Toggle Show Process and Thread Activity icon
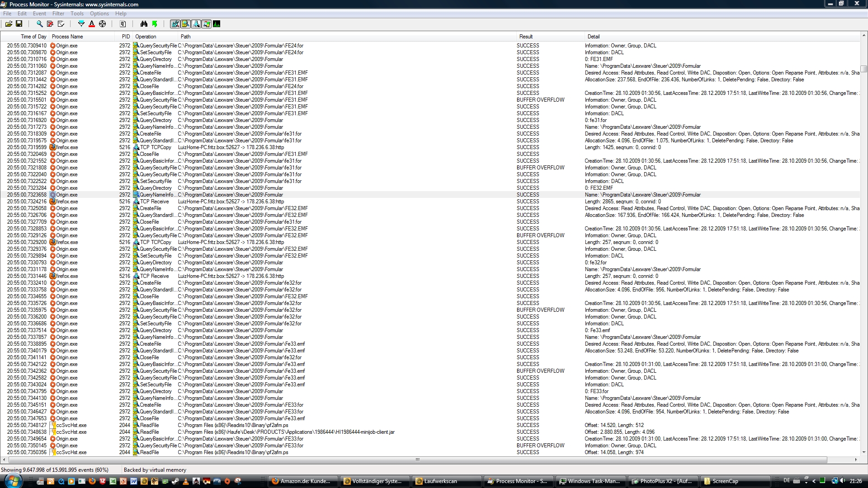 point(207,24)
